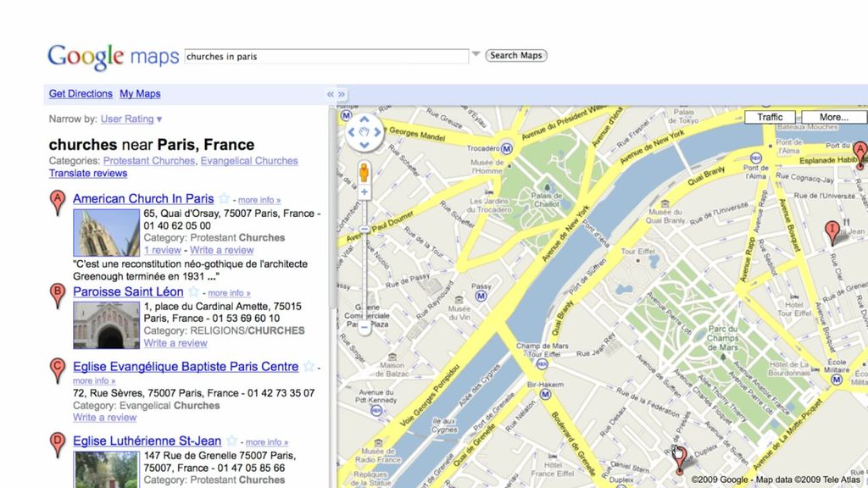Star the Paroisse Saint Léon result

193,291
